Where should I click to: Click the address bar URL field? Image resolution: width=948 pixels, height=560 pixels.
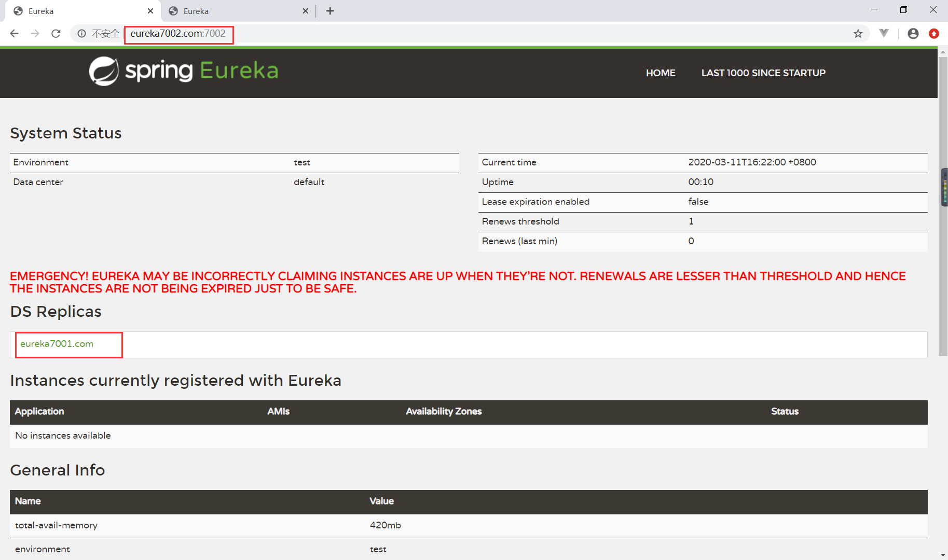pyautogui.click(x=415, y=34)
